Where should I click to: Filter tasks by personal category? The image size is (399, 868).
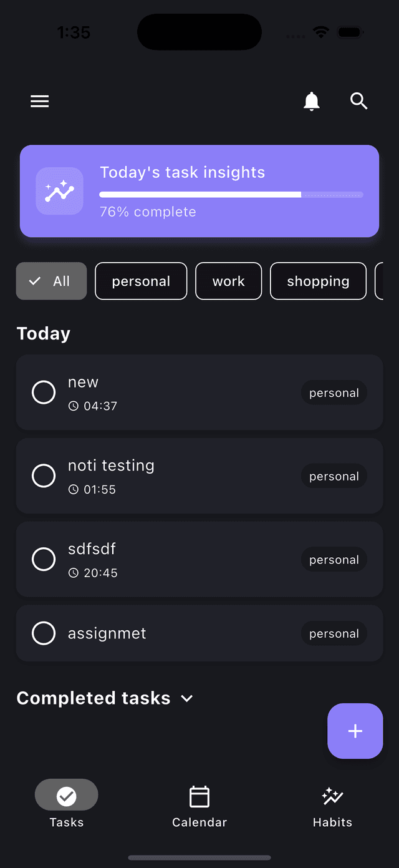coord(141,281)
